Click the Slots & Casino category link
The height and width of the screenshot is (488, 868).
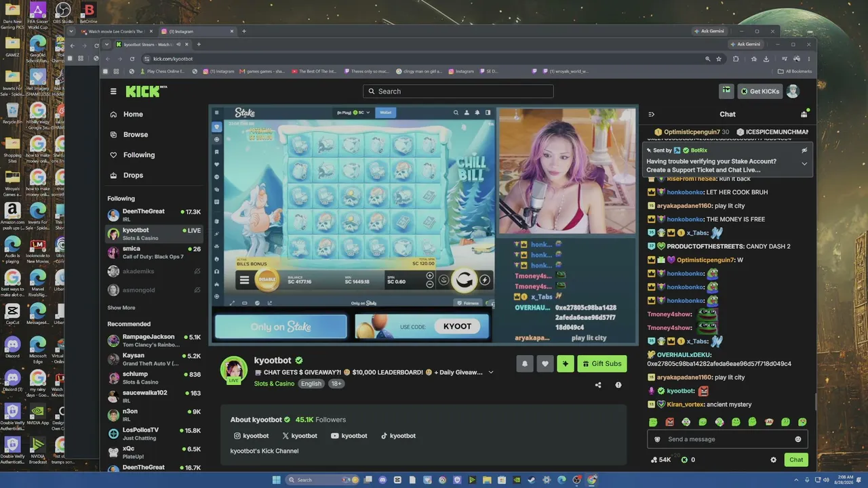274,384
